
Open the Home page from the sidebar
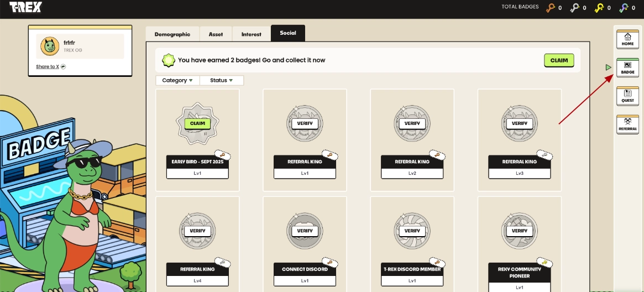[x=627, y=39]
